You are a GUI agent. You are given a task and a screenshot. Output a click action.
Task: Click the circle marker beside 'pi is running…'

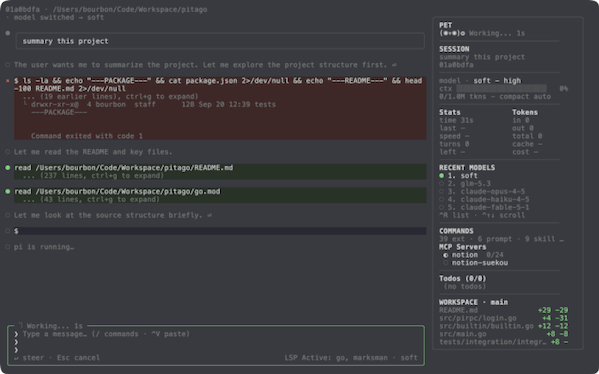tap(8, 247)
